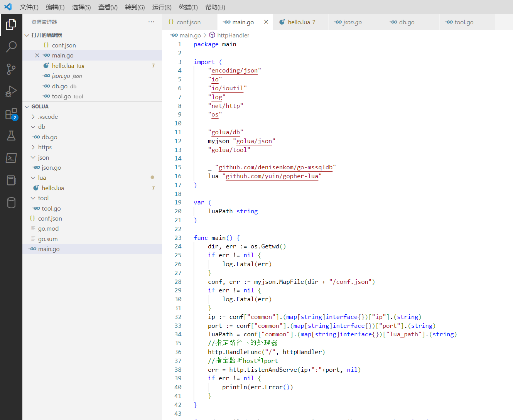Open go.mod file

pos(92,228)
